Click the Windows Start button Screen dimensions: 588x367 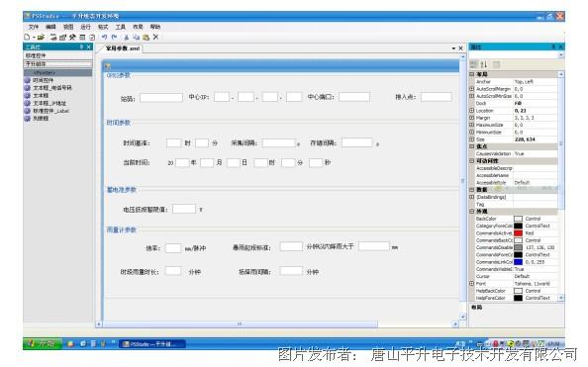click(42, 343)
